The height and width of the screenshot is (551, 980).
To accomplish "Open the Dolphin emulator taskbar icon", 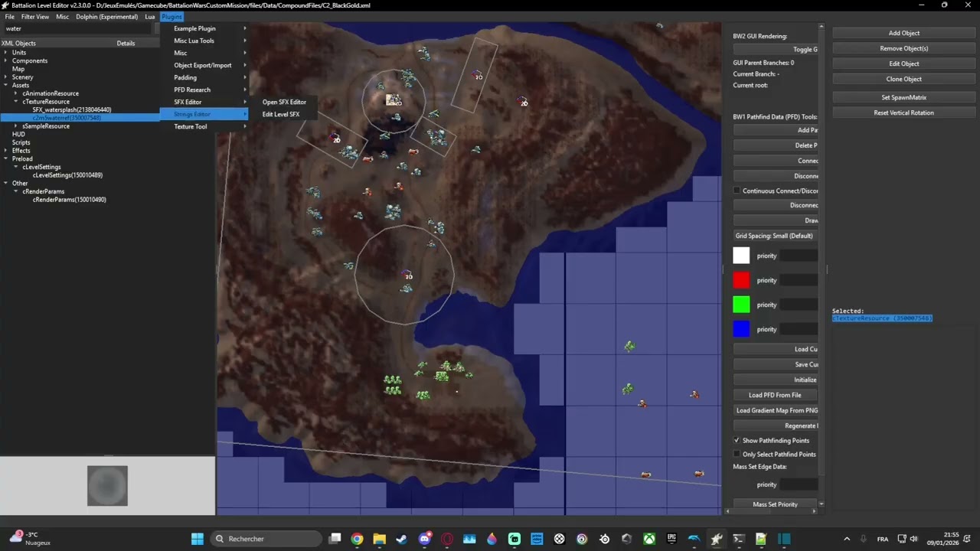I will [694, 539].
